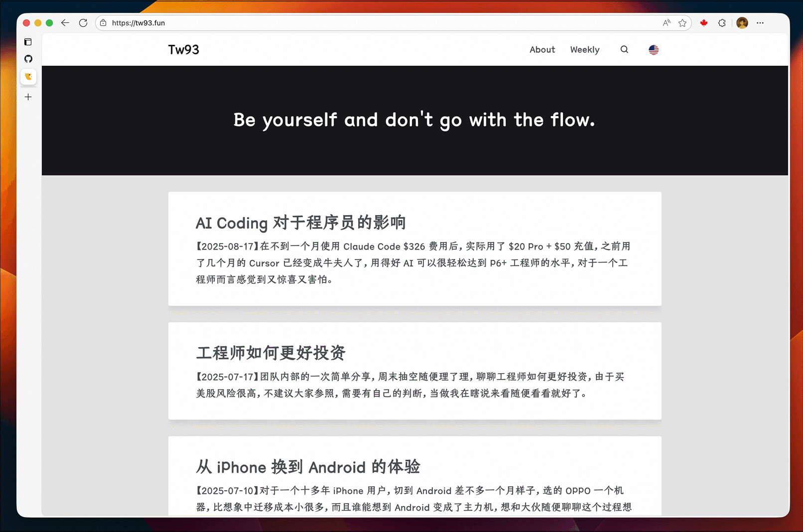This screenshot has height=532, width=803.
Task: Switch language via the US flag icon
Action: coord(654,50)
